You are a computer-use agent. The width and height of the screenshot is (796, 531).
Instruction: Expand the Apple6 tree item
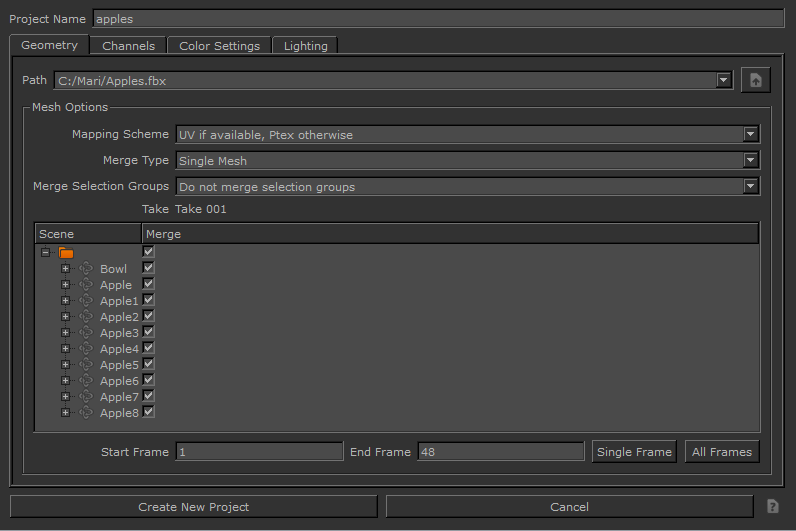coord(65,381)
